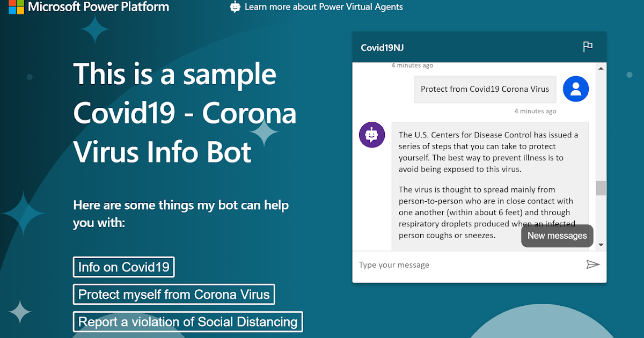The width and height of the screenshot is (644, 338).
Task: Click text Here are some things my bot
Action: [x=181, y=214]
